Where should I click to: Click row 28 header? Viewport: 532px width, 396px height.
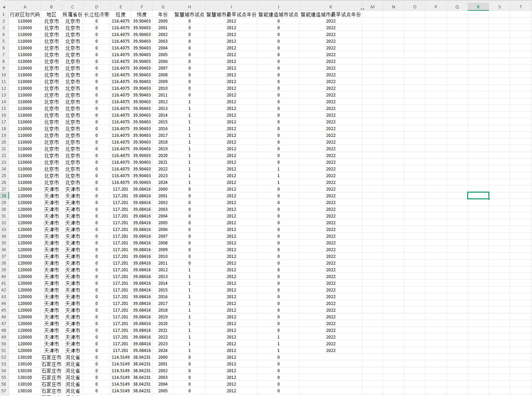click(x=4, y=196)
